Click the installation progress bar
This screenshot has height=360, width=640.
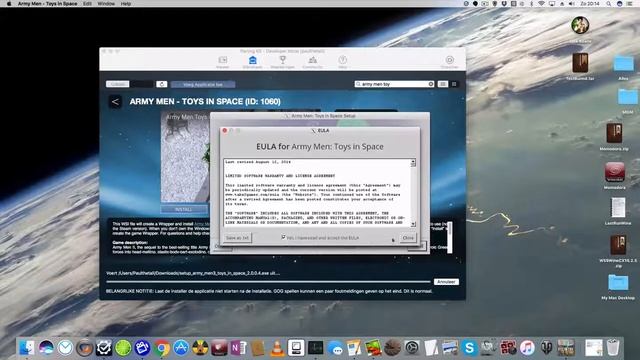point(268,282)
